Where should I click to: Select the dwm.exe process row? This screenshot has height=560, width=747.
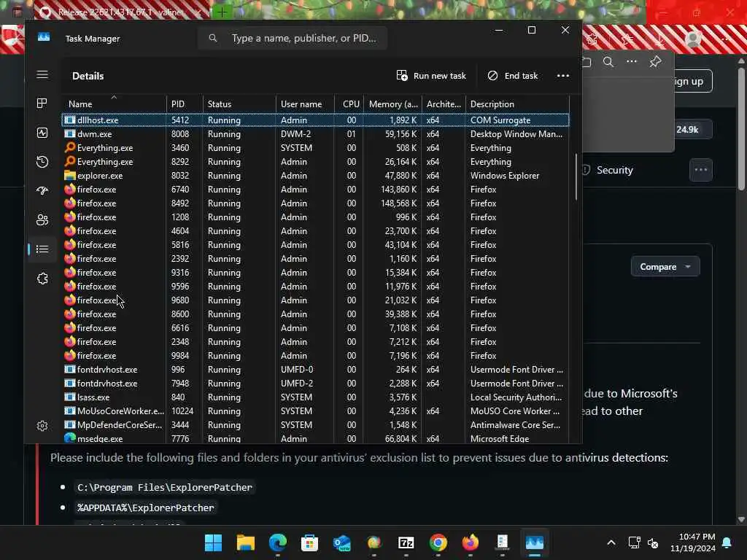click(x=315, y=134)
